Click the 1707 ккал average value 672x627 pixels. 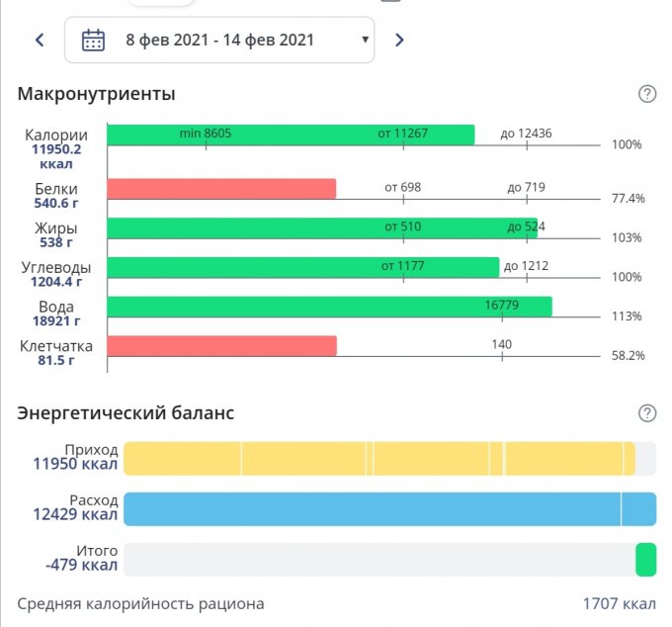pos(620,603)
